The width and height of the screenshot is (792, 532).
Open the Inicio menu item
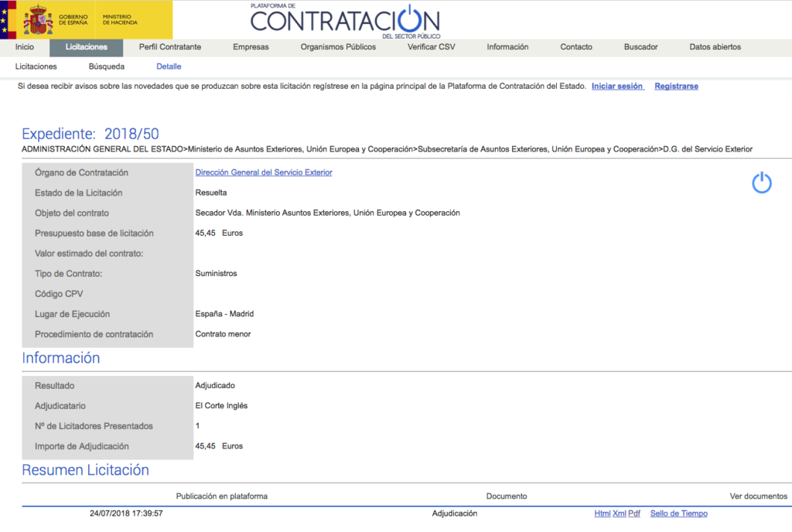pos(25,47)
